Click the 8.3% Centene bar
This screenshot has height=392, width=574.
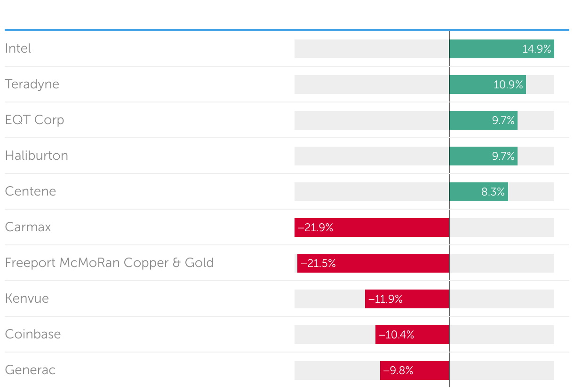(478, 192)
